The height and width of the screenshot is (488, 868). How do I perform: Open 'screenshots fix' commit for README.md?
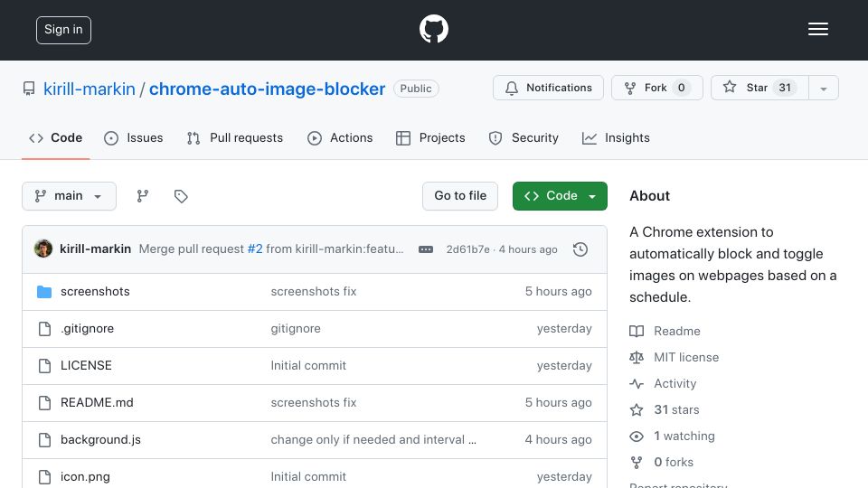click(314, 403)
